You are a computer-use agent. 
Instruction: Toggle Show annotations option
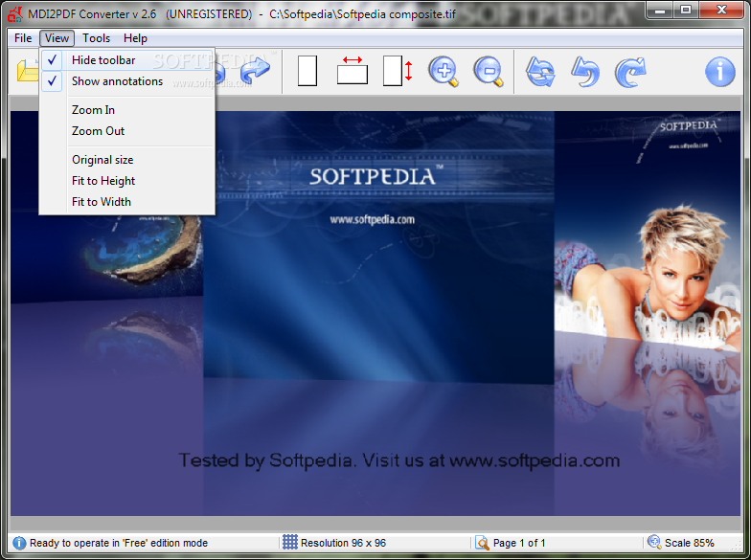tap(126, 81)
